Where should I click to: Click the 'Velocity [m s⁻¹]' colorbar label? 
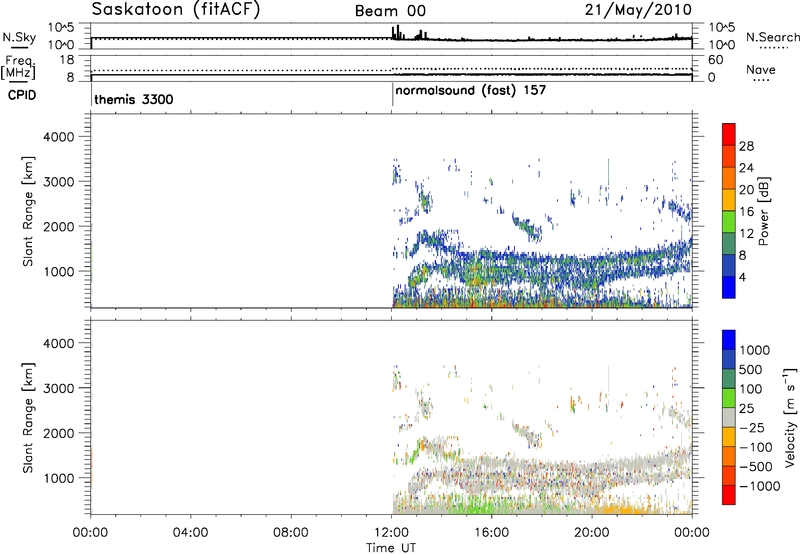point(791,417)
